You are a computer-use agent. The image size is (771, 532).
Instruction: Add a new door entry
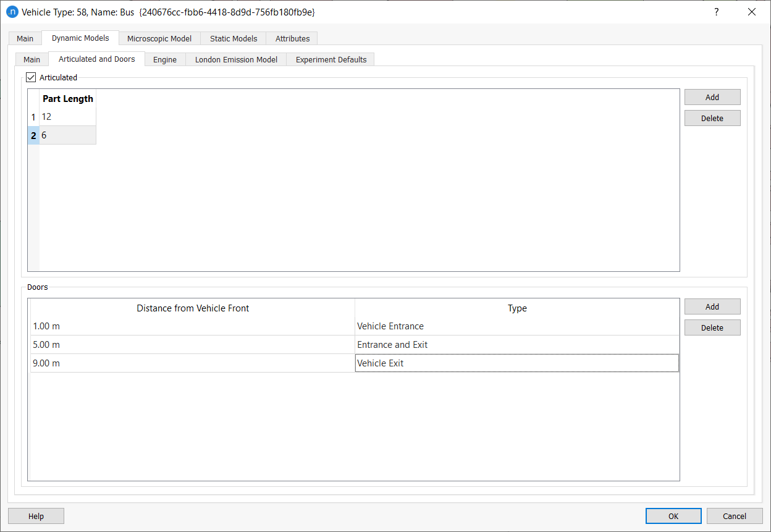click(x=712, y=306)
